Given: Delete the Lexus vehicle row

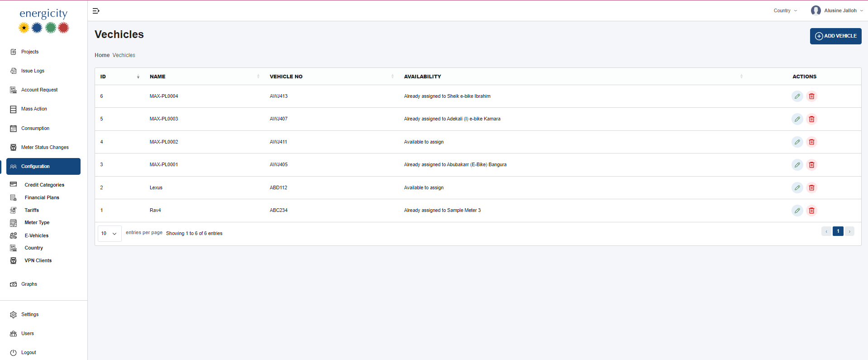Looking at the screenshot, I should click(811, 187).
